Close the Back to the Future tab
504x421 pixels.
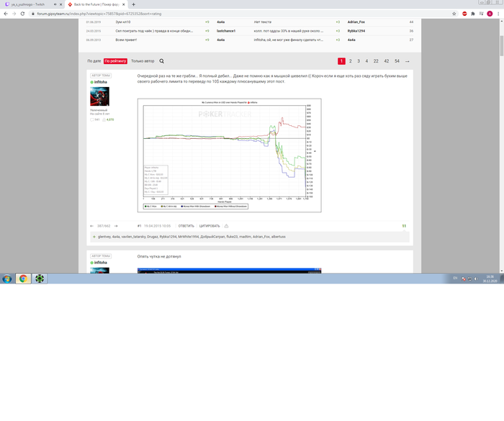point(123,4)
